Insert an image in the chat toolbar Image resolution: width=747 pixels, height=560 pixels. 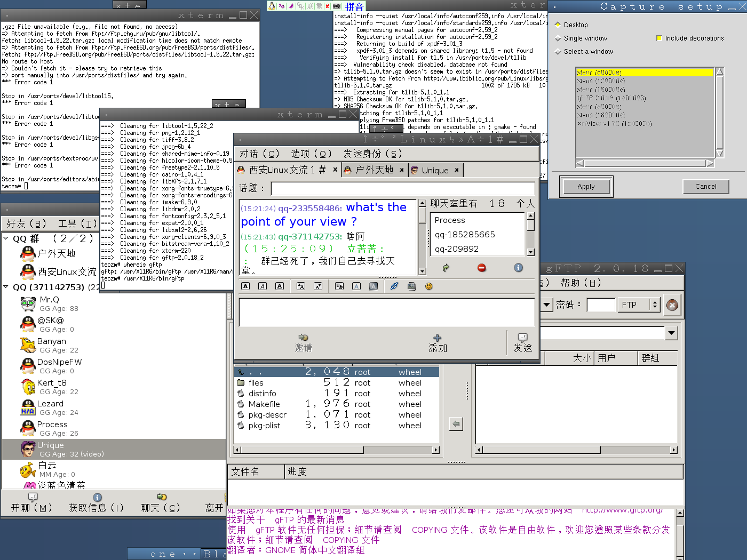pyautogui.click(x=411, y=286)
